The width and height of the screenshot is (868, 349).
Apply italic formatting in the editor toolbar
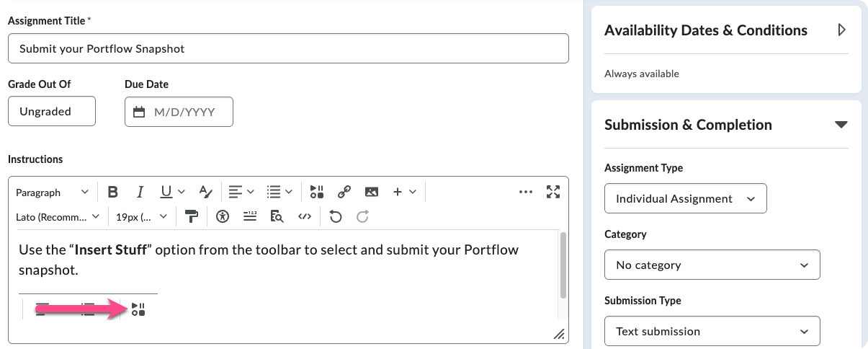point(140,192)
